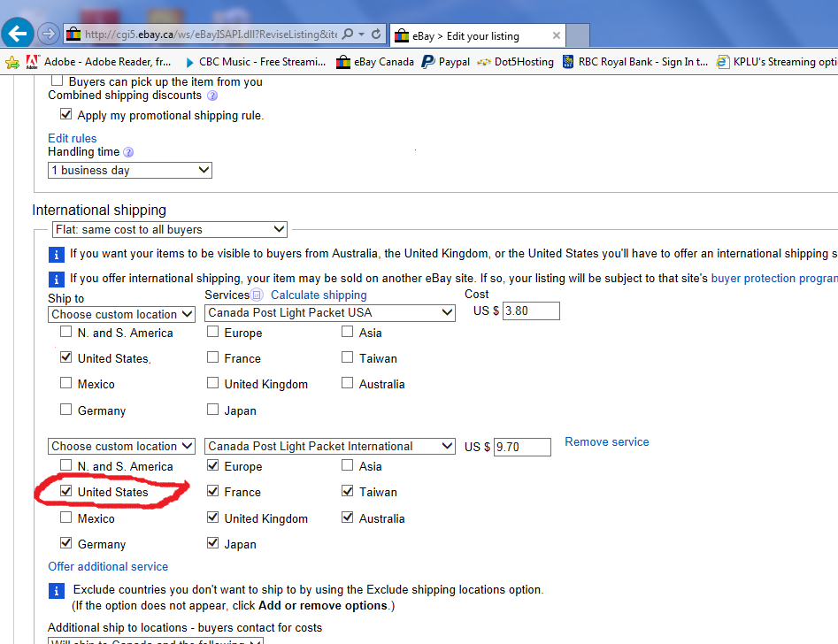This screenshot has height=644, width=838.
Task: Uncheck the circled United States checkbox
Action: (x=66, y=491)
